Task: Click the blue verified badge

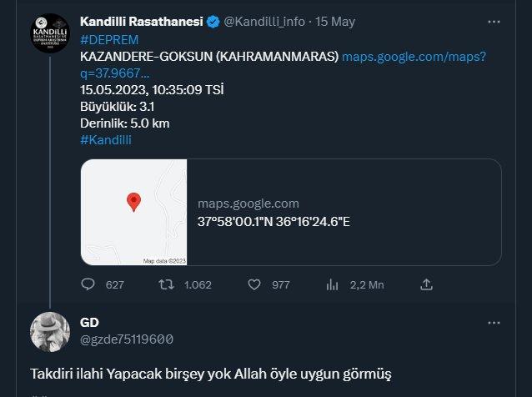Action: point(213,22)
